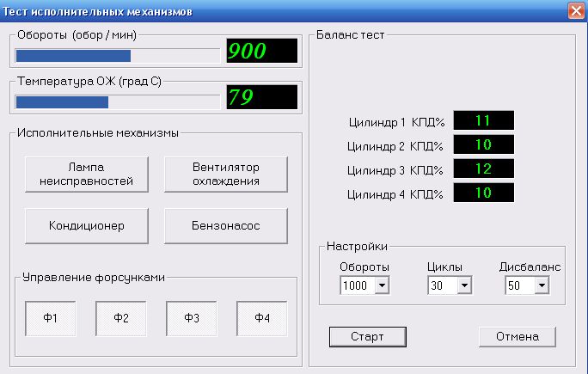Click Цилиндр 3 КПД% value 12
The width and height of the screenshot is (588, 374).
484,169
